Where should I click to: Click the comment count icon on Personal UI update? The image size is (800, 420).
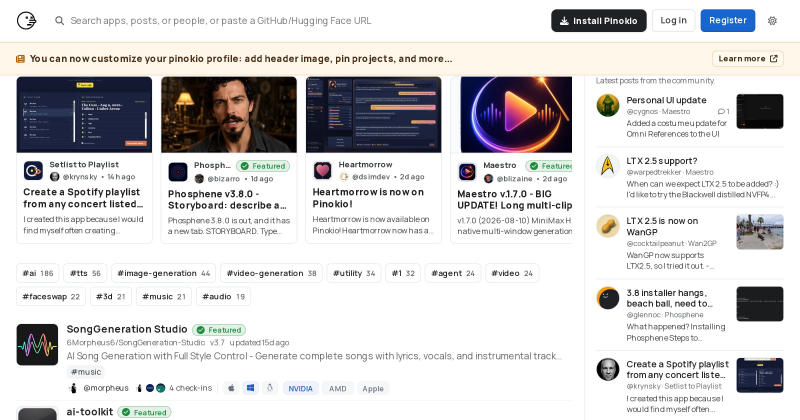[x=721, y=111]
